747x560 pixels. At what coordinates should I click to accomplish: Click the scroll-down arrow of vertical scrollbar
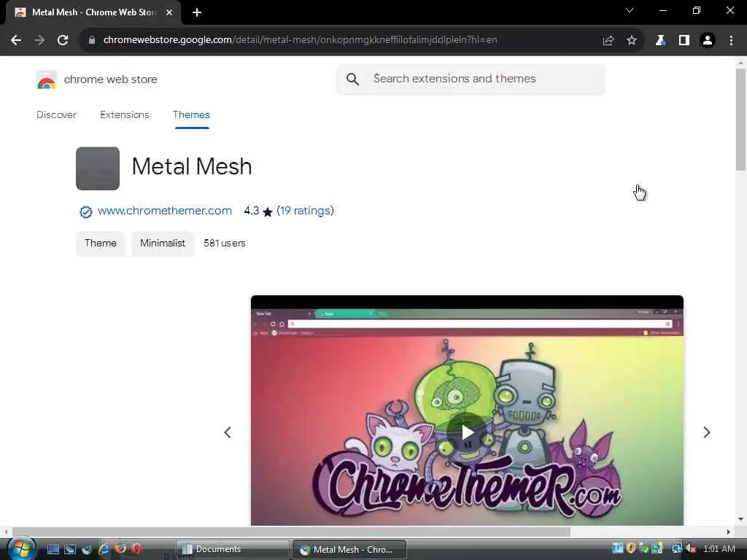click(x=740, y=519)
